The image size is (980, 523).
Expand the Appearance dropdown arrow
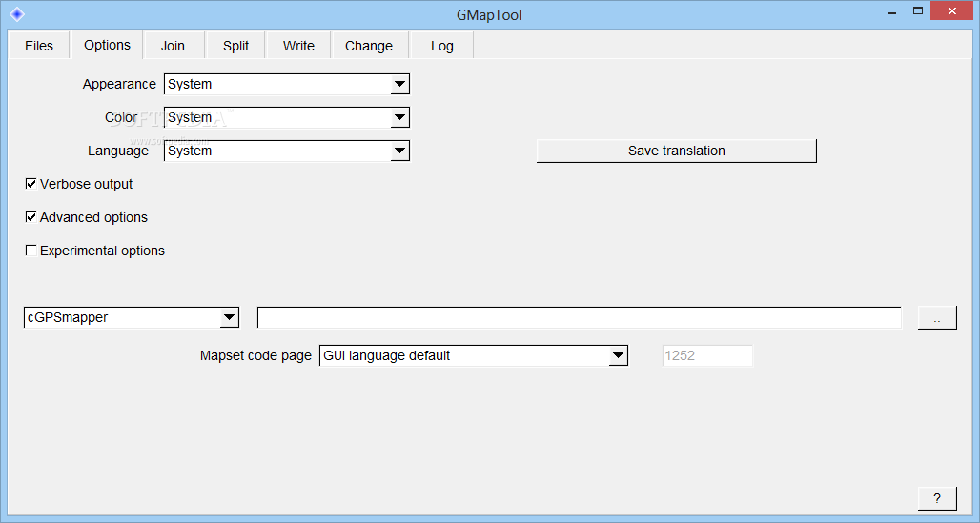coord(399,84)
